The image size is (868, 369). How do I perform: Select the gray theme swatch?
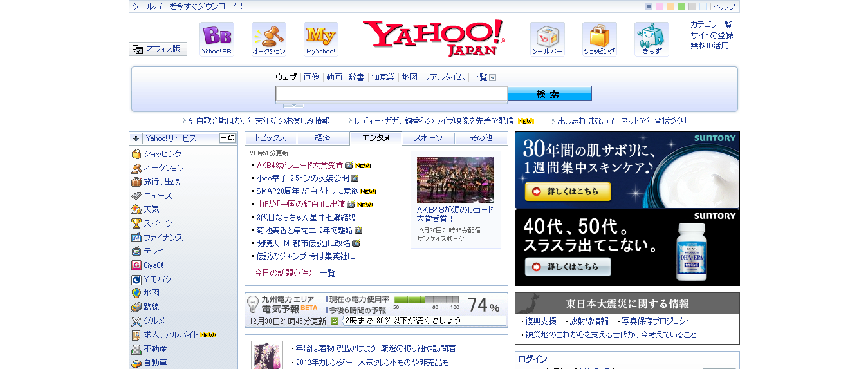coord(692,6)
